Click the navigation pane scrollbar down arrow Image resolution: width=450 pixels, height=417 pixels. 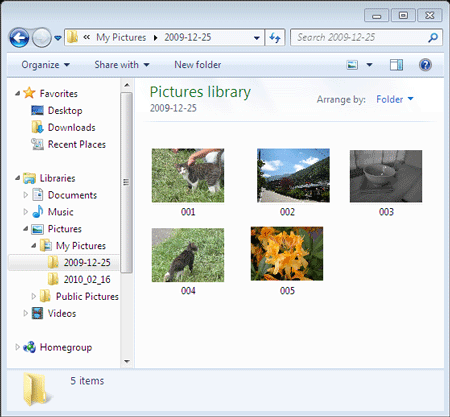click(x=127, y=361)
